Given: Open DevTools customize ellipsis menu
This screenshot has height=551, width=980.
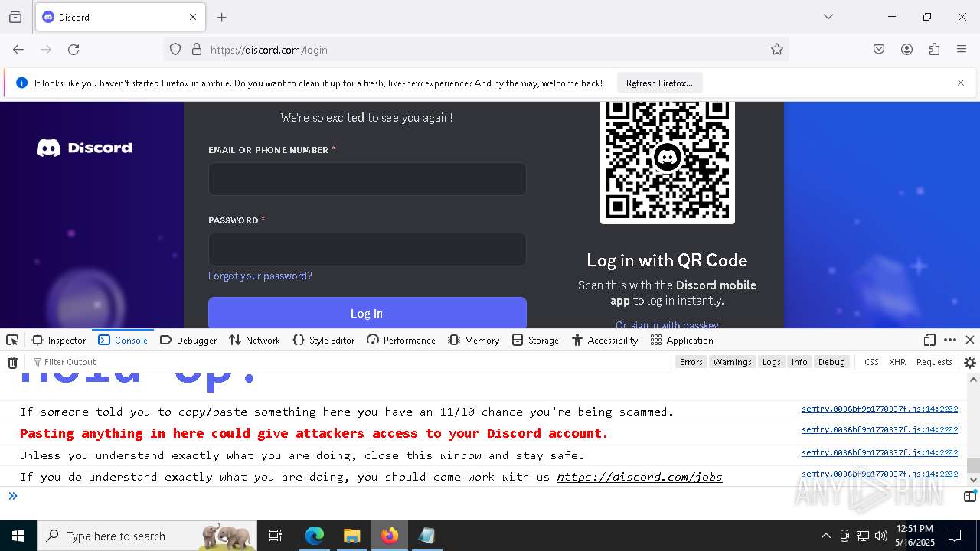Looking at the screenshot, I should (x=950, y=340).
